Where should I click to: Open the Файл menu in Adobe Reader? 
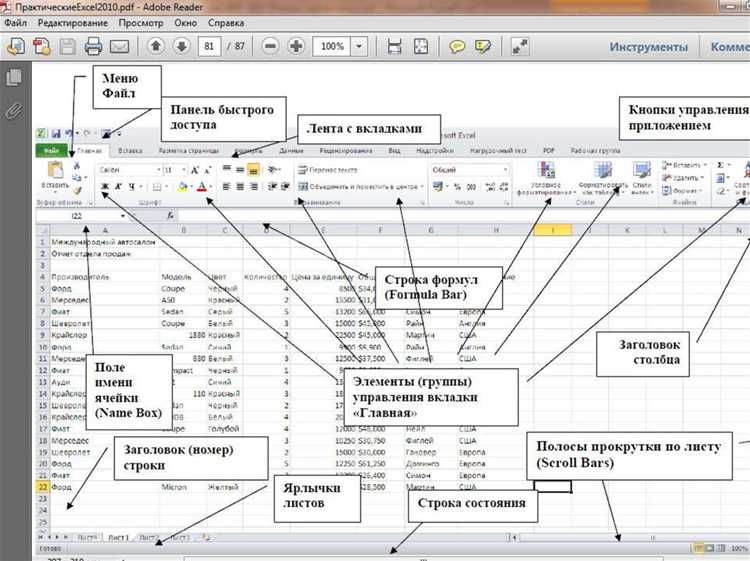[x=16, y=23]
